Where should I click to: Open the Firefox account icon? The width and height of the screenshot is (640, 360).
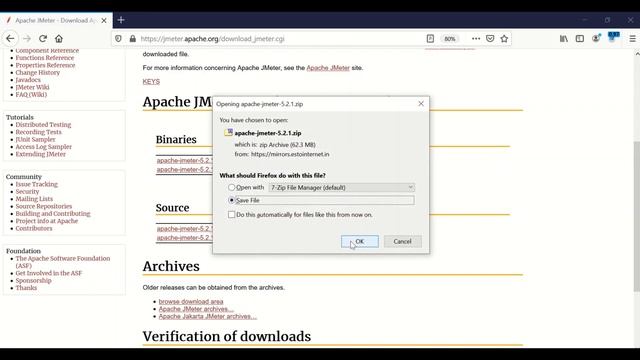[596, 38]
